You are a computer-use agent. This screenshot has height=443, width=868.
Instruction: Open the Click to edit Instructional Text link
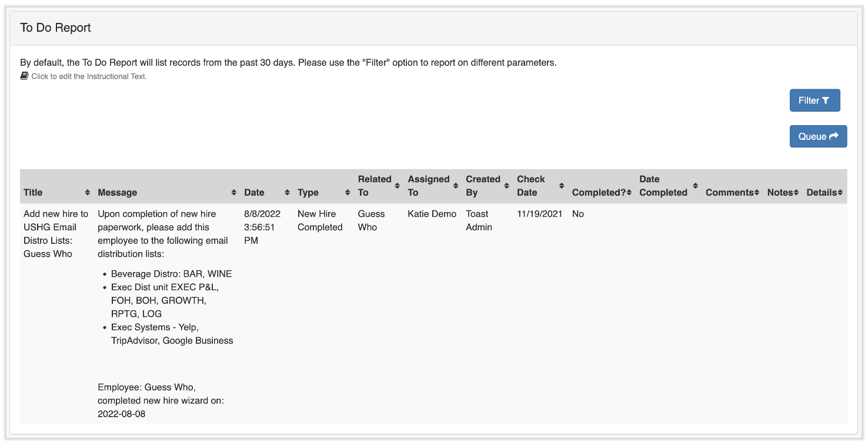(89, 76)
